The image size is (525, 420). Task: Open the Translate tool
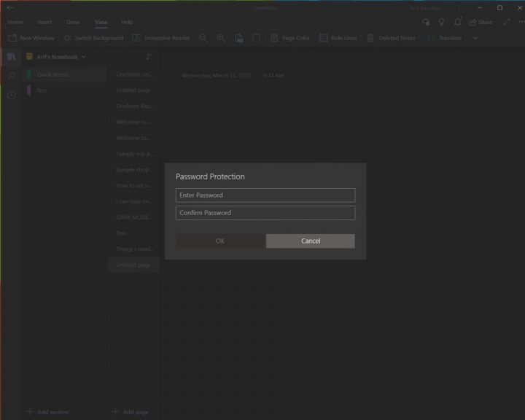tap(445, 38)
